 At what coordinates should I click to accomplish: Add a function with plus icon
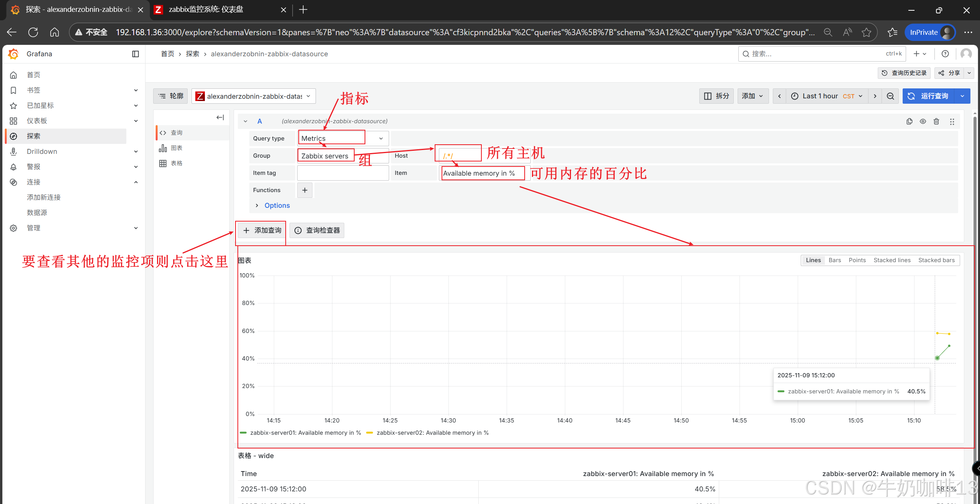(305, 190)
